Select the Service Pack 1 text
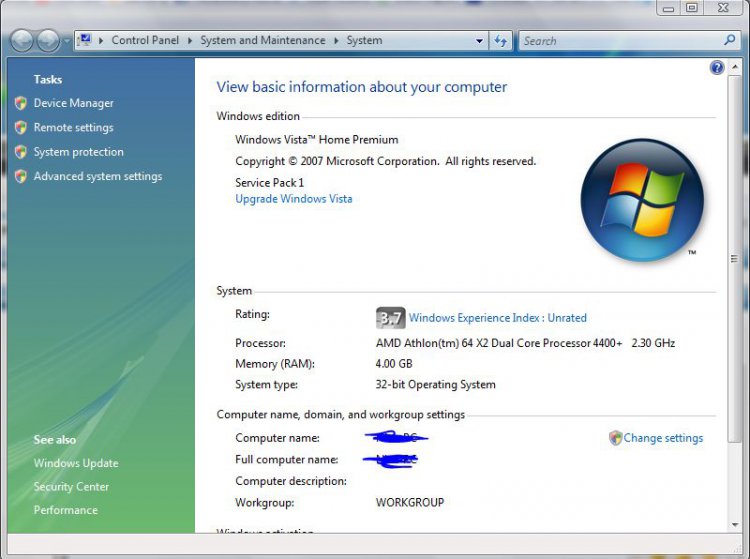The width and height of the screenshot is (750, 559). 269,182
